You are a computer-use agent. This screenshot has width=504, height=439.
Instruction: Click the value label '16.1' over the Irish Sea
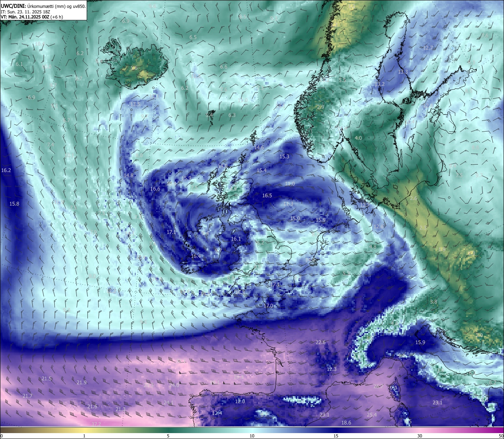click(236, 239)
